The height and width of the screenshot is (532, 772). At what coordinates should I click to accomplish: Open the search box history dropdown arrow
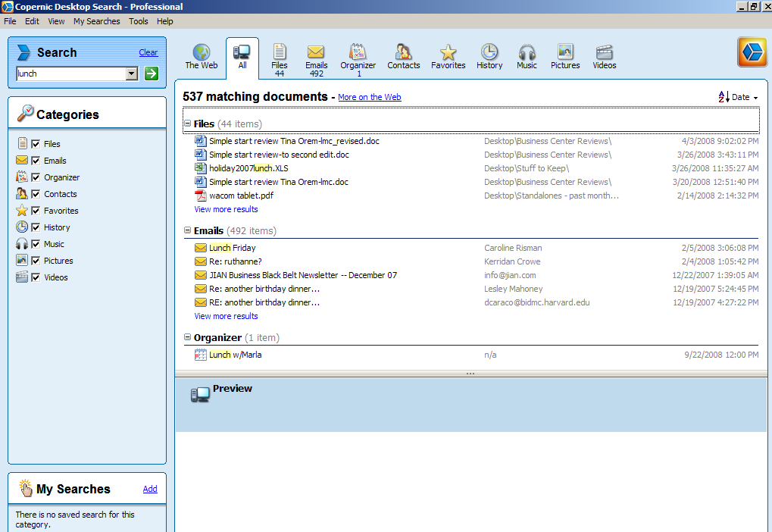(x=132, y=74)
